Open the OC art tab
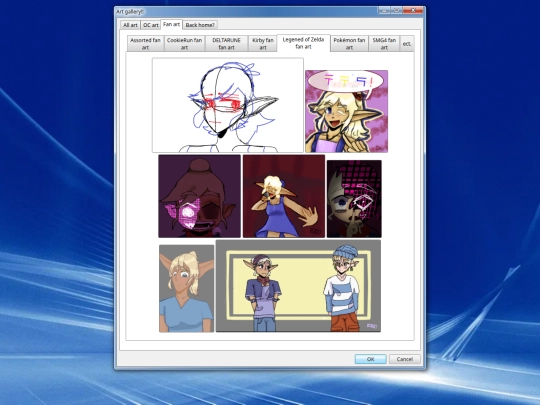This screenshot has width=540, height=405. click(150, 25)
